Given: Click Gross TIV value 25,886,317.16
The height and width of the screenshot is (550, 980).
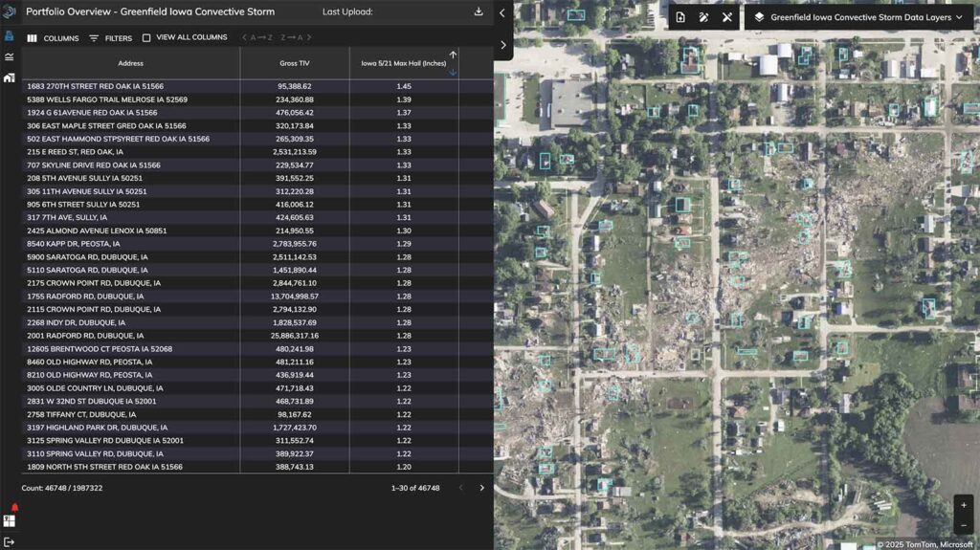Looking at the screenshot, I should tap(295, 336).
